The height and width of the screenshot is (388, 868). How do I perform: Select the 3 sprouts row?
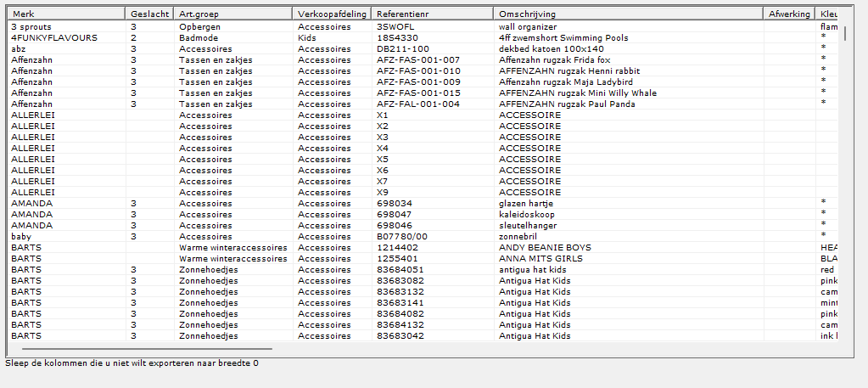pyautogui.click(x=423, y=26)
